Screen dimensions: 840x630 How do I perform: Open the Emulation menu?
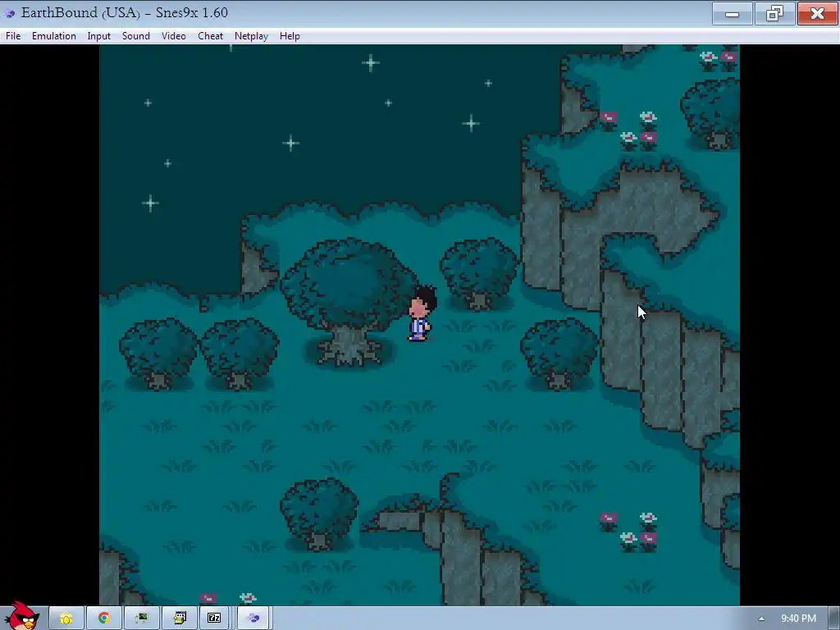click(x=53, y=36)
